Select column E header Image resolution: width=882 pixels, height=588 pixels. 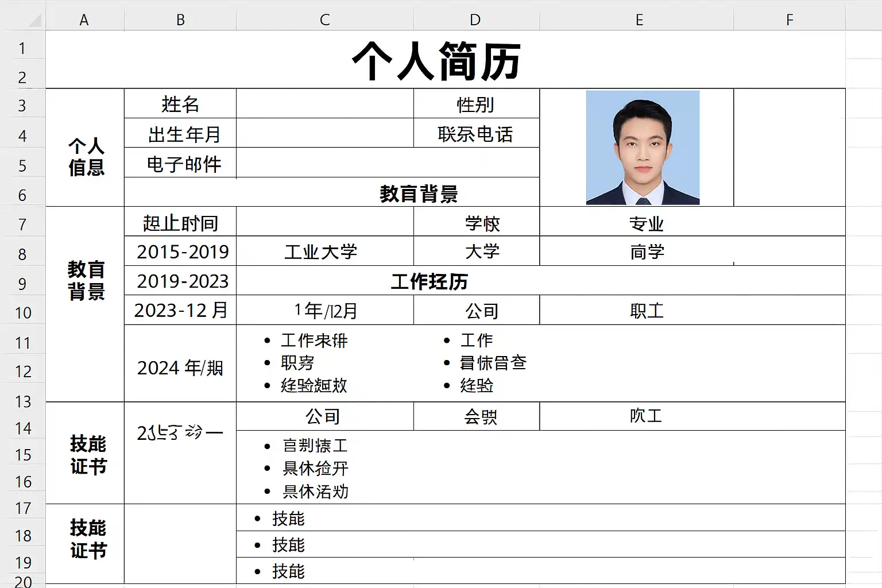coord(639,20)
